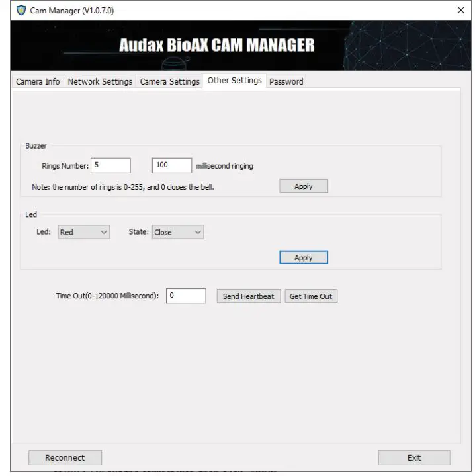The height and width of the screenshot is (476, 475).
Task: Apply the Buzzer settings
Action: pyautogui.click(x=304, y=186)
